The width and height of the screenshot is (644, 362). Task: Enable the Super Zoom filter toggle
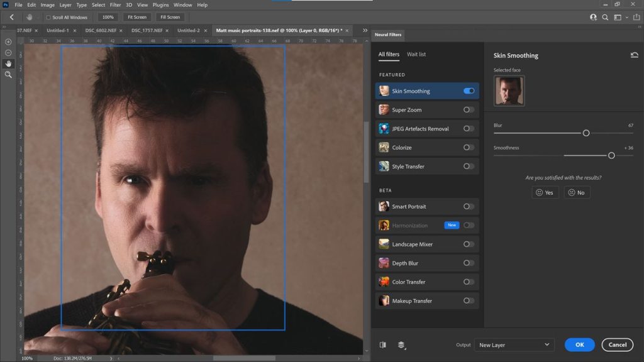tap(469, 110)
